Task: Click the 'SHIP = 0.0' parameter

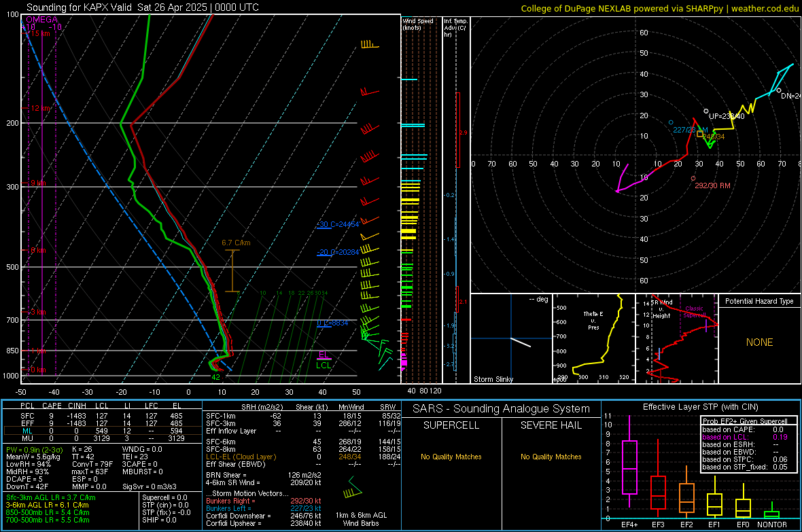Action: (x=159, y=520)
